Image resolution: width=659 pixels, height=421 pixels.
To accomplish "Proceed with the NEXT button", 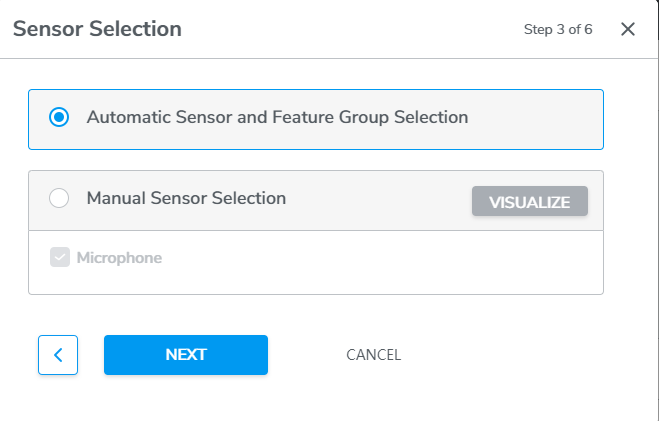I will (186, 355).
